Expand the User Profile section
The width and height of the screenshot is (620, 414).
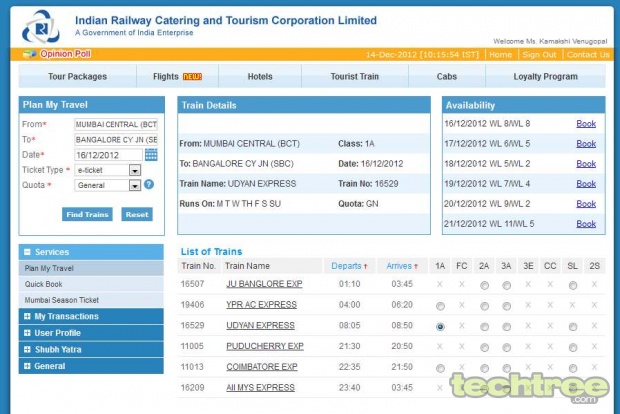coord(91,333)
